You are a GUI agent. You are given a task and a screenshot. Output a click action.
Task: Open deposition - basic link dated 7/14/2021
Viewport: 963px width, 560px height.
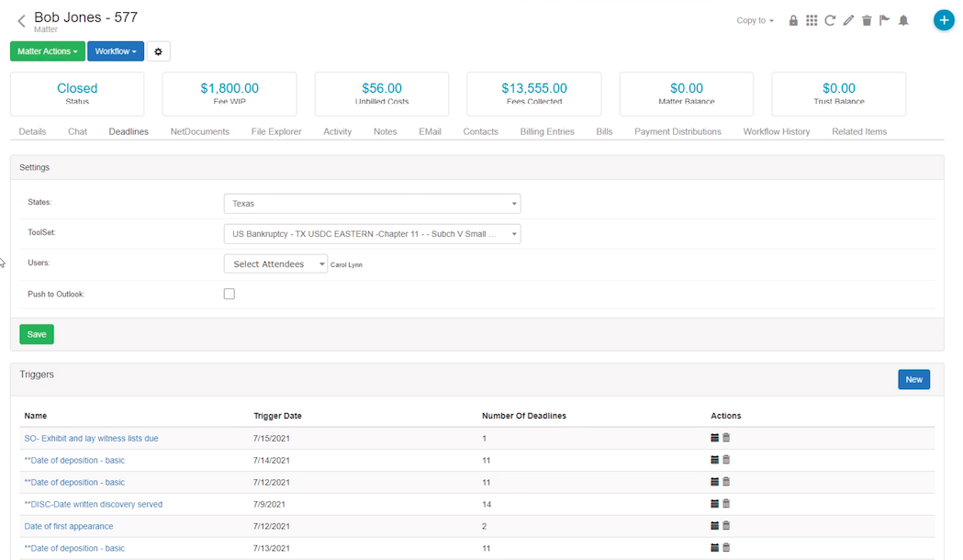pyautogui.click(x=74, y=461)
